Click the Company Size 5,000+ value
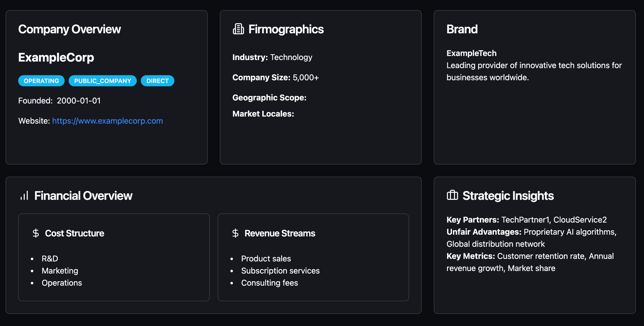Screen dimensions: 644x326 pos(306,77)
